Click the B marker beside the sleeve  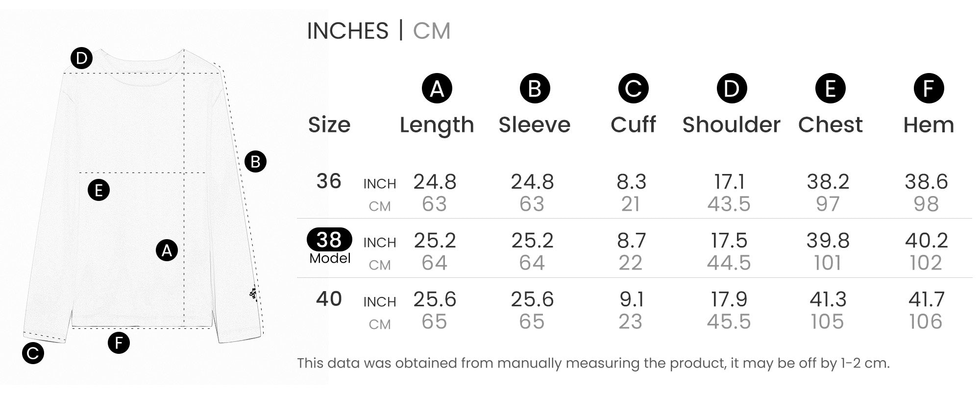pyautogui.click(x=255, y=162)
